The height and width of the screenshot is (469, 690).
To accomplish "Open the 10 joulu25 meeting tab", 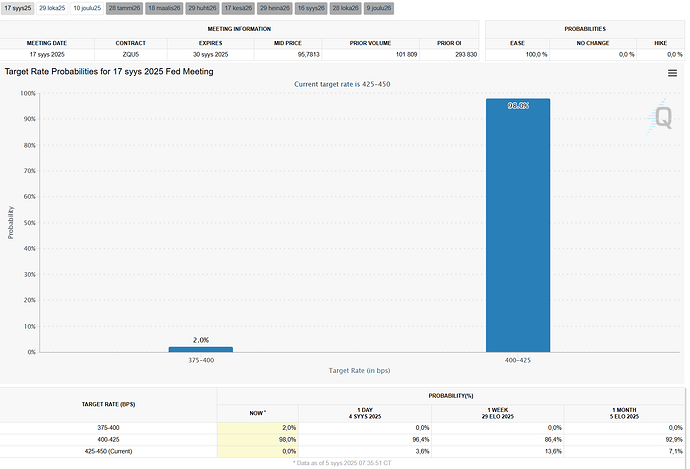I will pyautogui.click(x=87, y=8).
